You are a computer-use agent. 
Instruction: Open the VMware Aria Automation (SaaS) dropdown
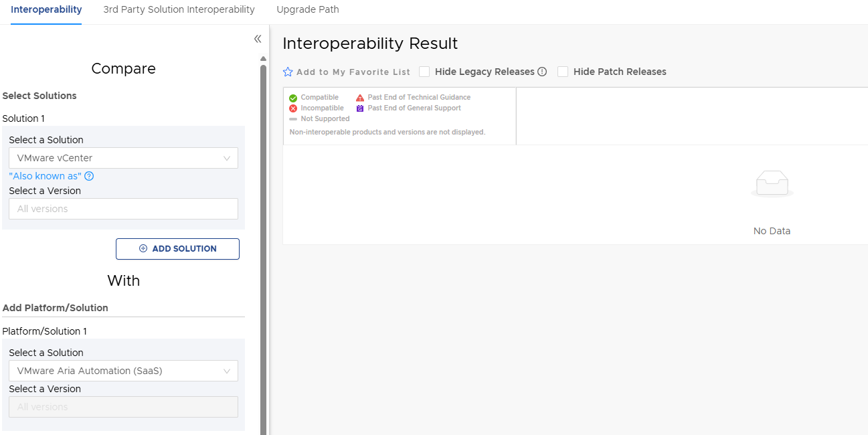(123, 371)
